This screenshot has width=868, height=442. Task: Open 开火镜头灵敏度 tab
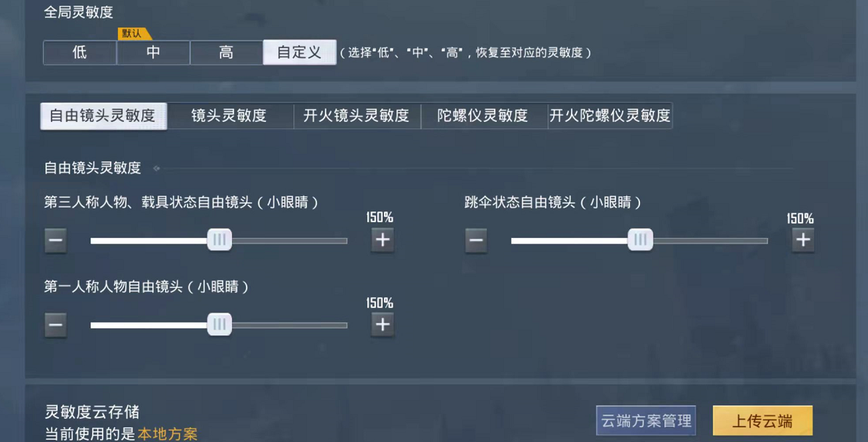pos(357,116)
